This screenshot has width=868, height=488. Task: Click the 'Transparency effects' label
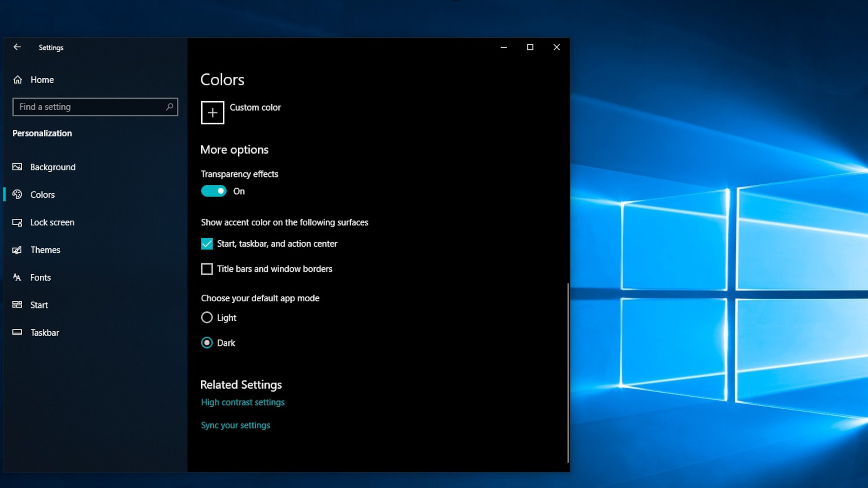click(x=239, y=174)
